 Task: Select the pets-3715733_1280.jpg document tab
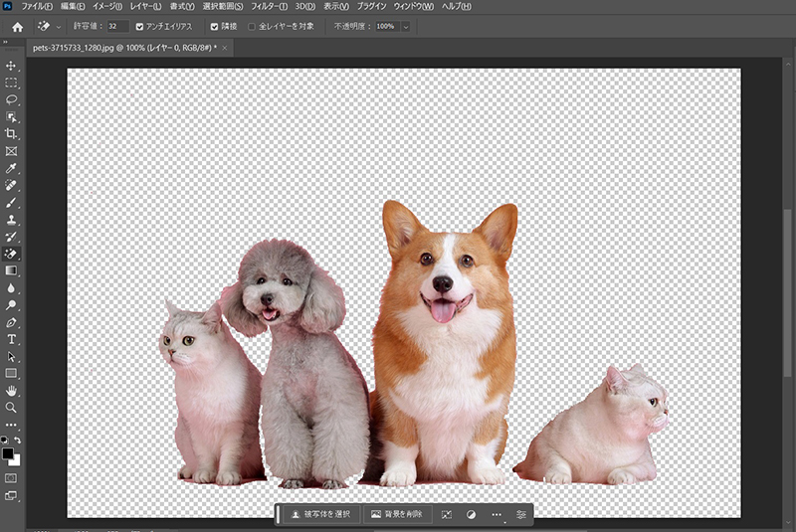124,48
